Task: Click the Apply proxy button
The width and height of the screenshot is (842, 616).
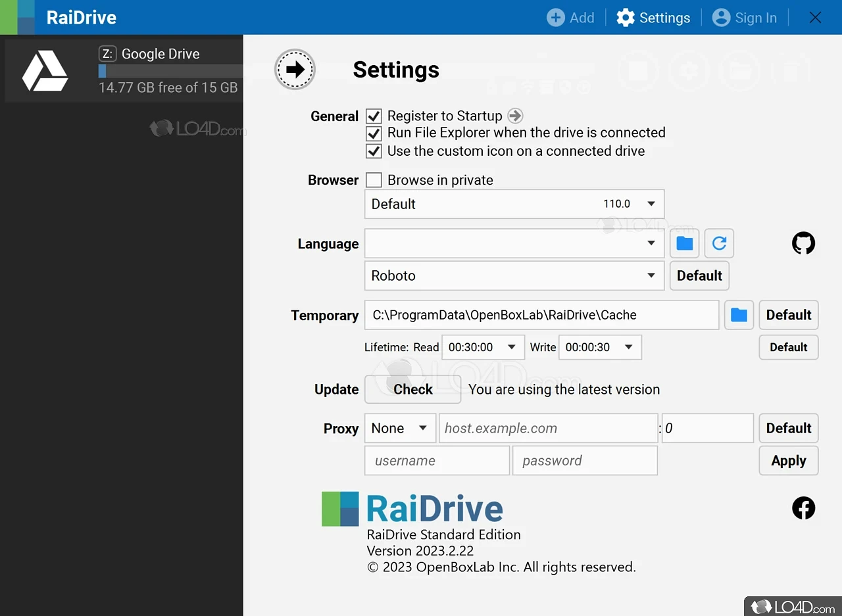Action: point(789,460)
